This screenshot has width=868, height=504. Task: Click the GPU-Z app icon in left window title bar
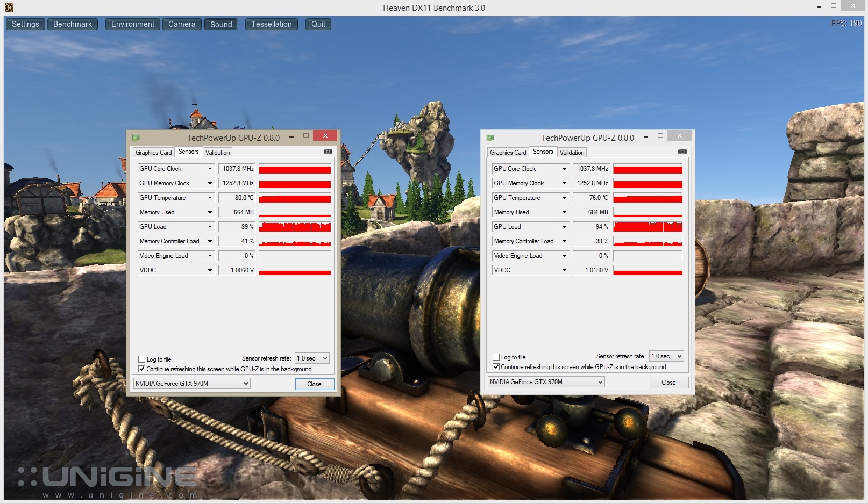coord(136,138)
